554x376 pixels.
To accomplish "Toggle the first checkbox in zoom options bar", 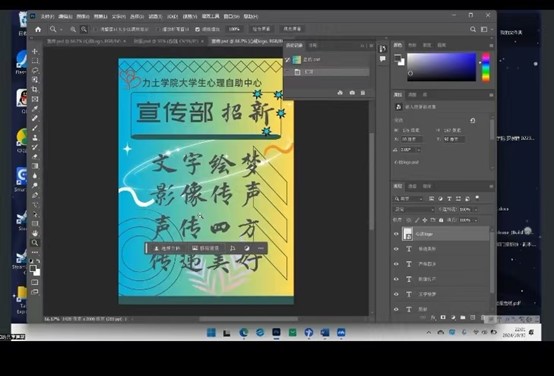I will click(x=95, y=29).
